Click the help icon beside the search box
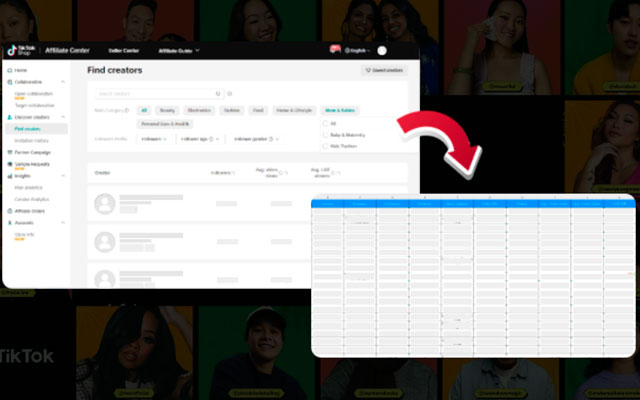The width and height of the screenshot is (640, 400). coord(230,94)
